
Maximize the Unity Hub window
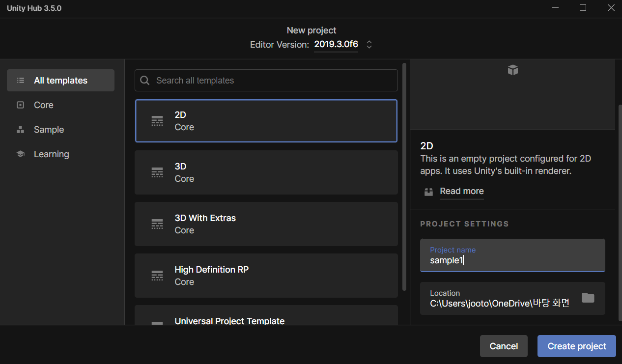pyautogui.click(x=583, y=8)
